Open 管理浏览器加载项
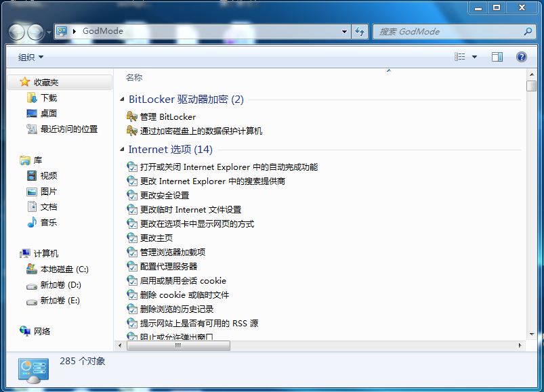This screenshot has height=392, width=544. tap(173, 253)
